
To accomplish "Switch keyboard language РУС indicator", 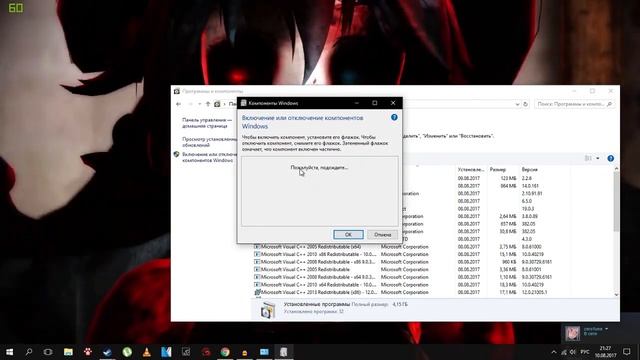I will 585,352.
